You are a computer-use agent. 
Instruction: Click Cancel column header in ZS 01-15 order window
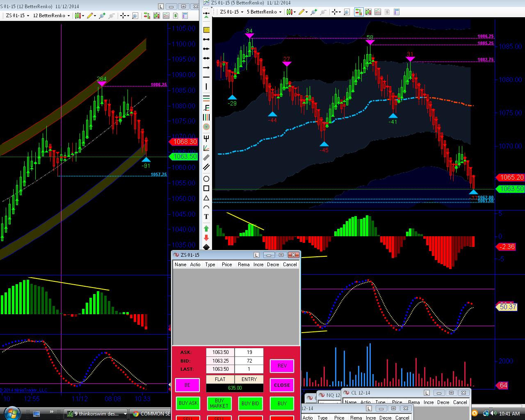(x=290, y=265)
